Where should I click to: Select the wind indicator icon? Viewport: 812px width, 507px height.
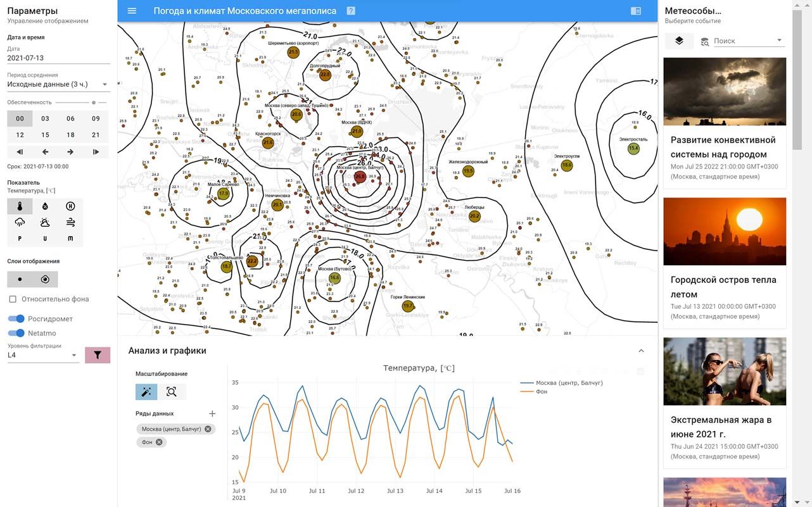point(70,222)
